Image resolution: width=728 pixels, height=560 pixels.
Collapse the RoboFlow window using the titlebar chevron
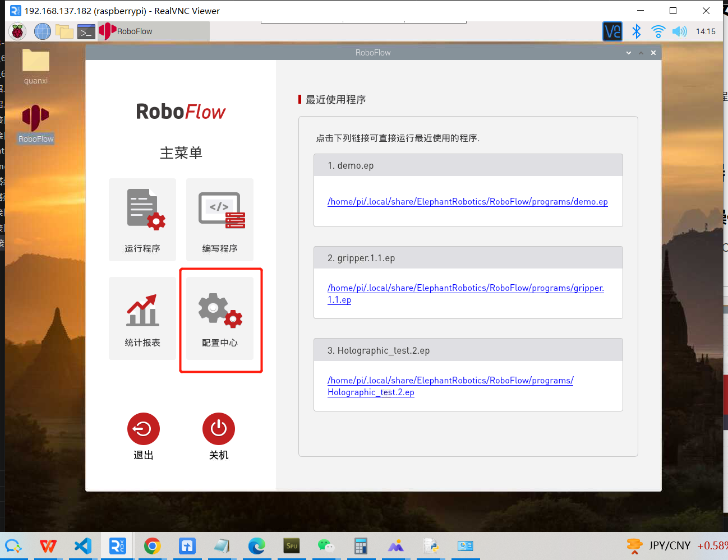(x=629, y=53)
